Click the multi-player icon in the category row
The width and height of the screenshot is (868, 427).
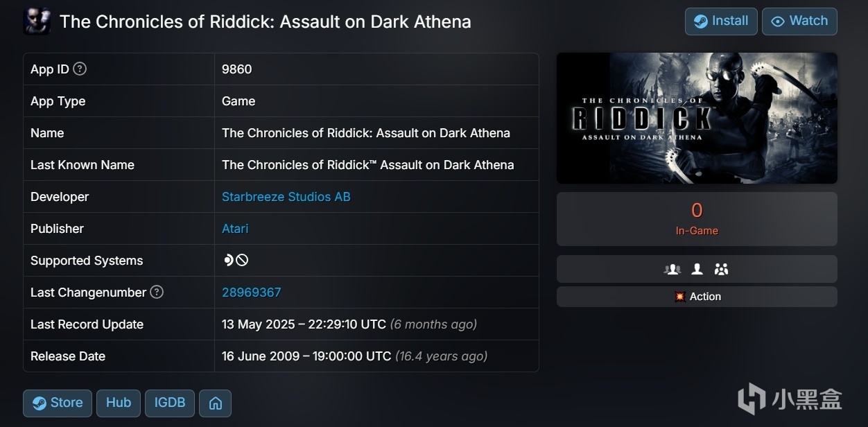pos(672,269)
